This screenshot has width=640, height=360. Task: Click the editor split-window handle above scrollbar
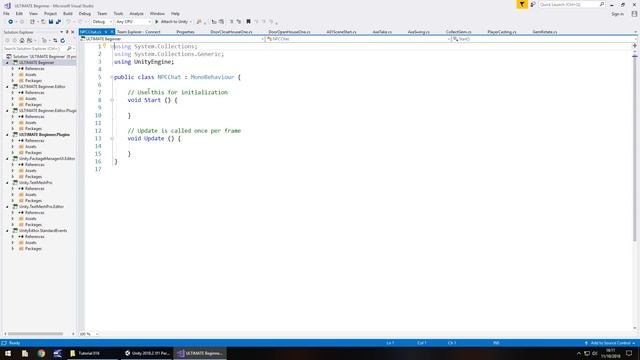click(635, 45)
